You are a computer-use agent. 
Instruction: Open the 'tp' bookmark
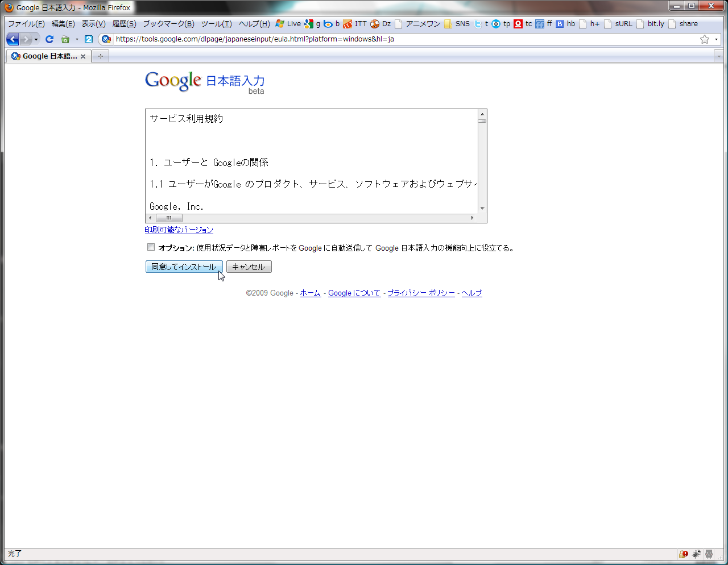click(501, 24)
